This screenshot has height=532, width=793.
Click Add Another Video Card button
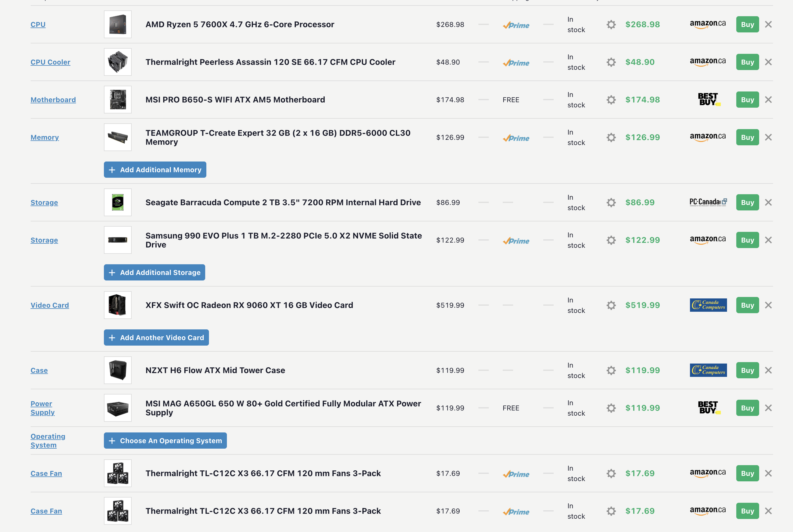point(156,337)
